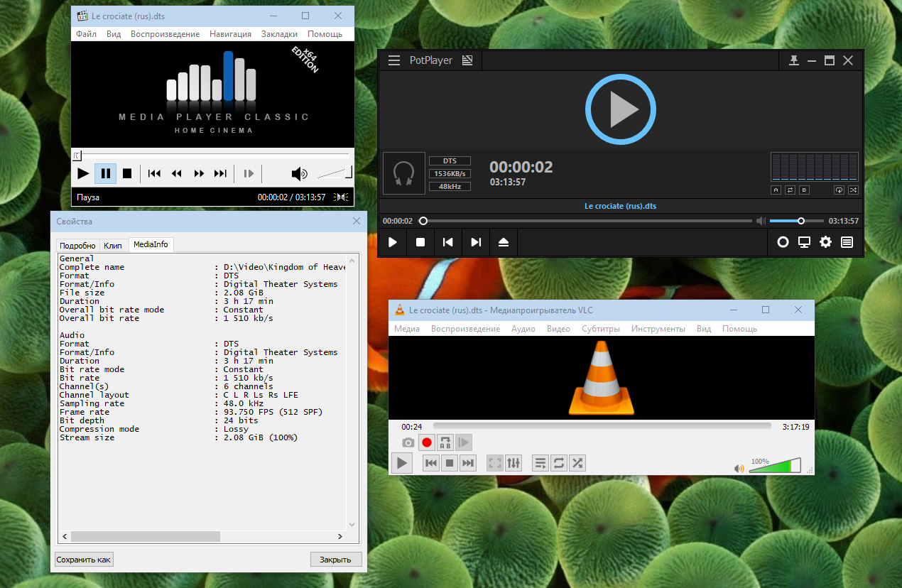Go to next file in PotPlayer
Image resolution: width=902 pixels, height=588 pixels.
tap(476, 242)
